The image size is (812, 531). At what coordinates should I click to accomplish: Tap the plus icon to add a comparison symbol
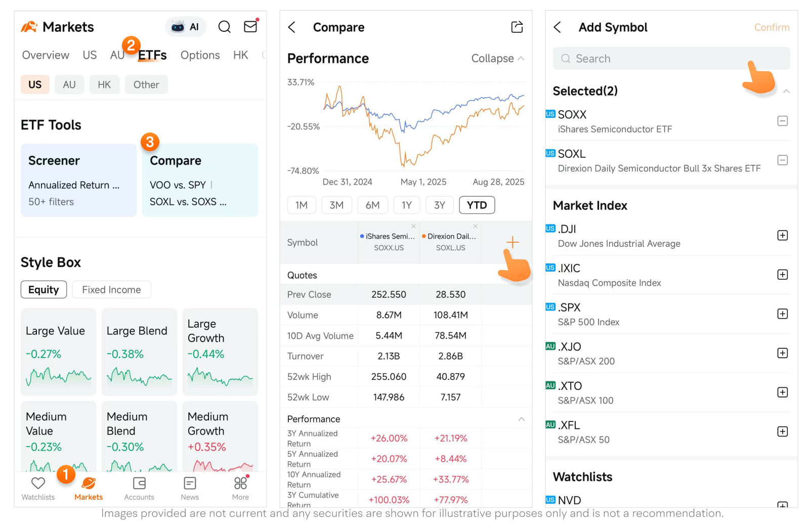[x=512, y=242]
